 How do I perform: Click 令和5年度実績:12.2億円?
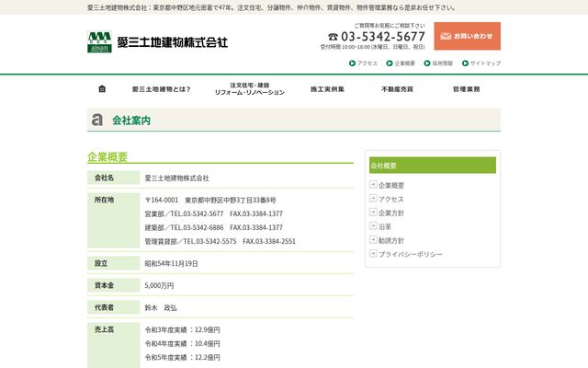182,358
